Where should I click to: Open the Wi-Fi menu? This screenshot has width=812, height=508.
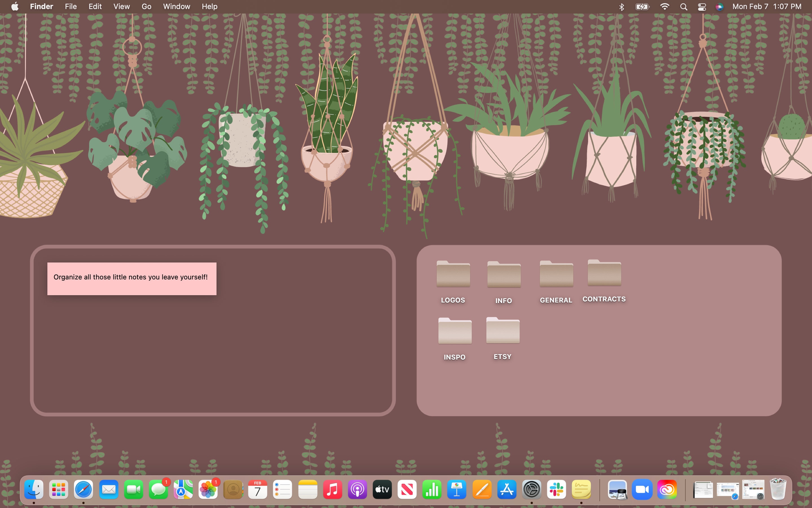(664, 6)
